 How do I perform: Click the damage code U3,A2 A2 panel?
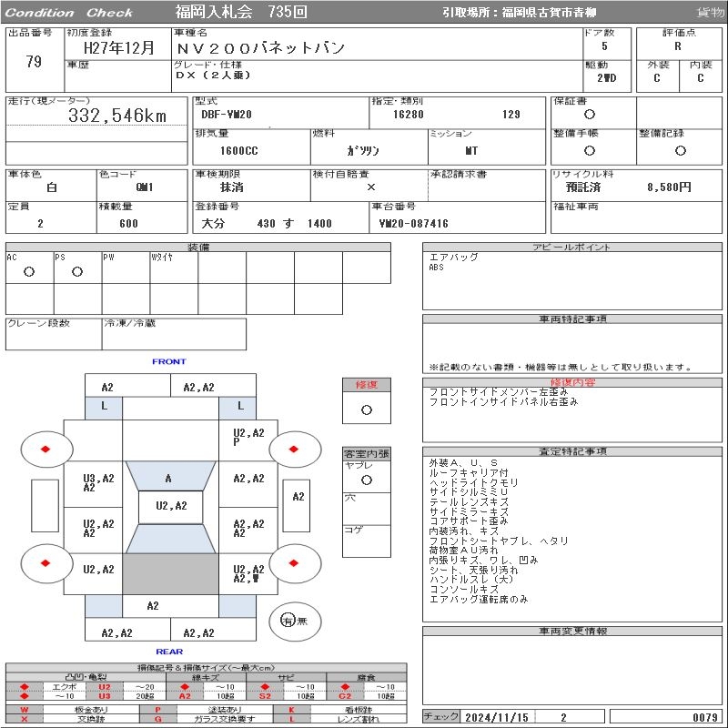coord(93,483)
